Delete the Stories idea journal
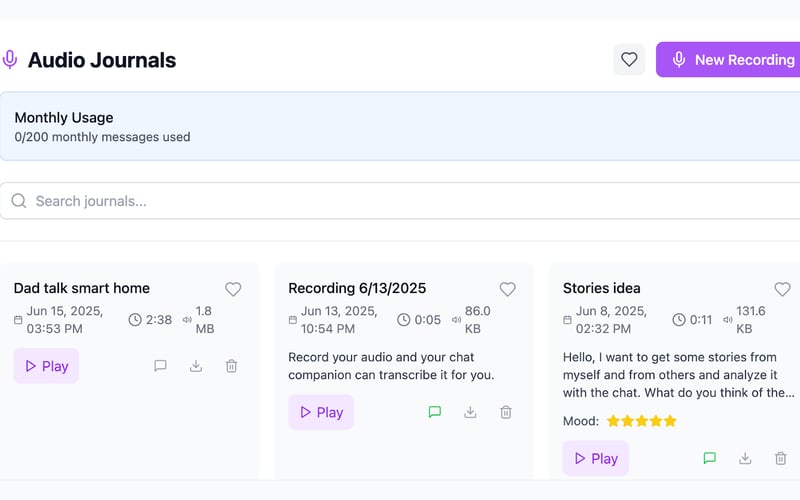The height and width of the screenshot is (500, 800). point(781,458)
